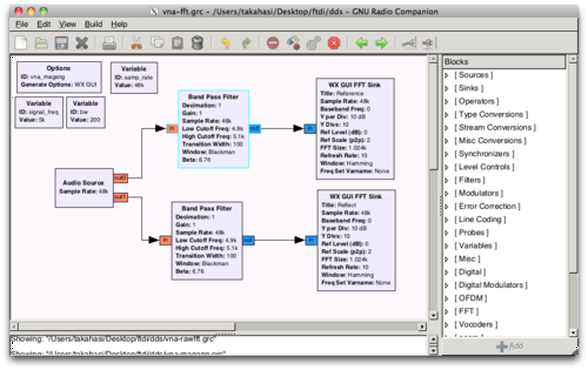The image size is (588, 370).
Task: Select Probes in blocks tree
Action: point(472,232)
